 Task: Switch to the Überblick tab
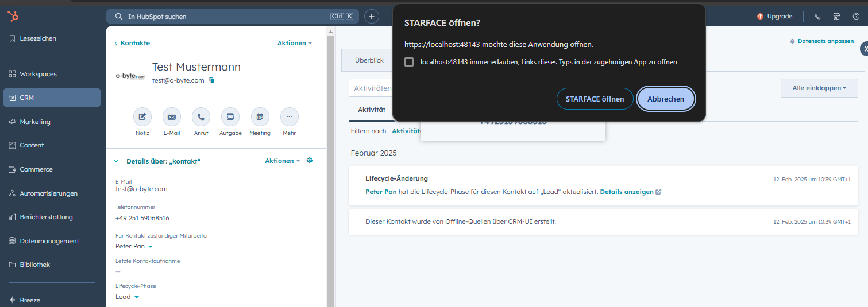(369, 60)
